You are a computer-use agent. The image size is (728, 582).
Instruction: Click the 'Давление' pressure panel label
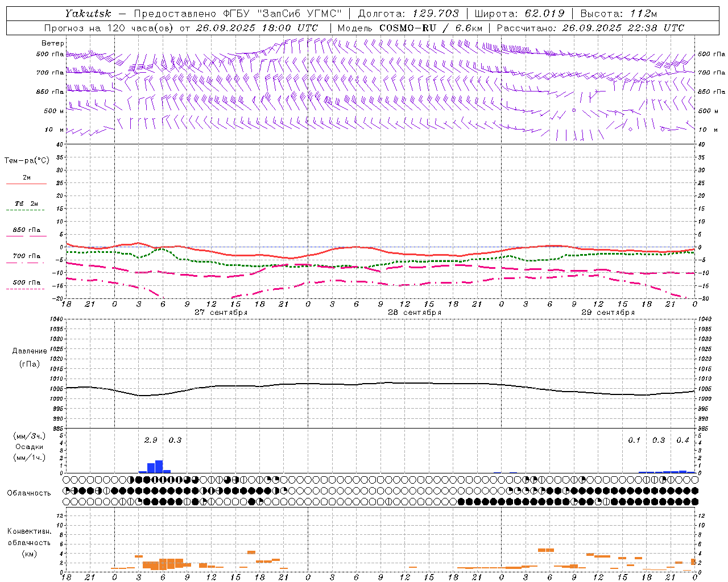coord(30,351)
